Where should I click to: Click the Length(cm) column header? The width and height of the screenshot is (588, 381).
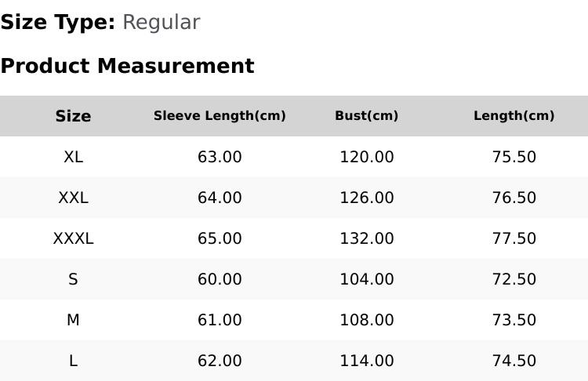pyautogui.click(x=514, y=116)
